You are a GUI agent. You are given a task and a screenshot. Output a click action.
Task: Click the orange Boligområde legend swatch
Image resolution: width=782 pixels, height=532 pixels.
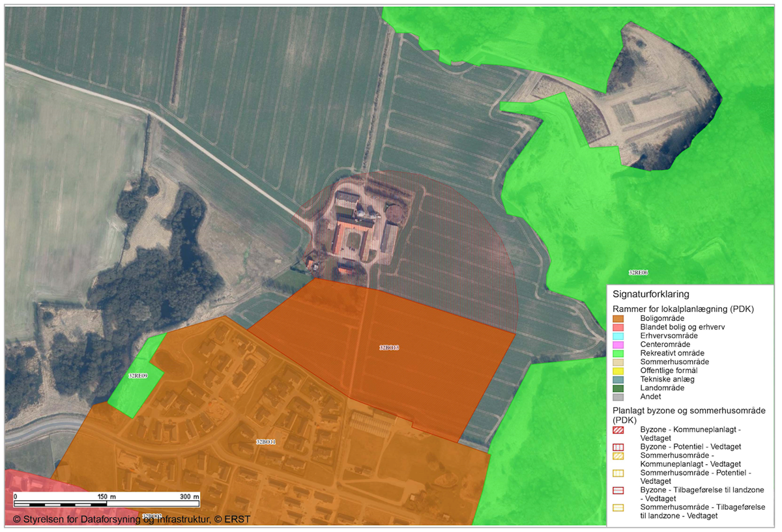[618, 318]
